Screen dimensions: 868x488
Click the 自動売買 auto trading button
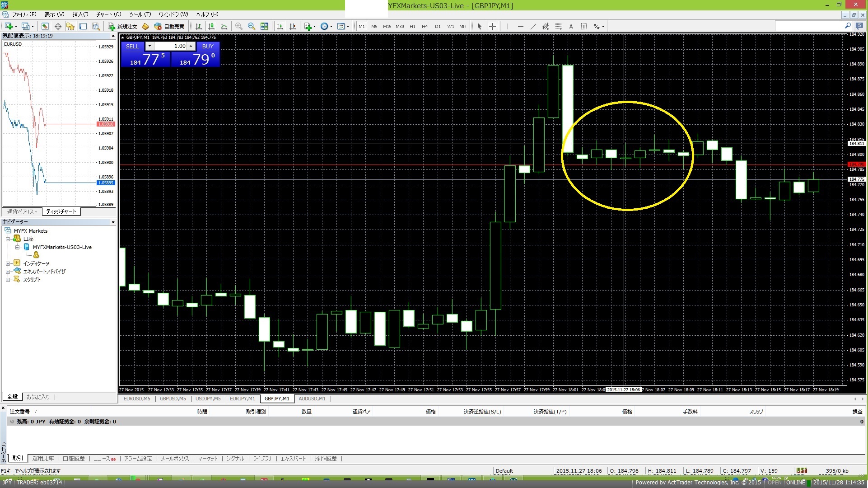169,26
